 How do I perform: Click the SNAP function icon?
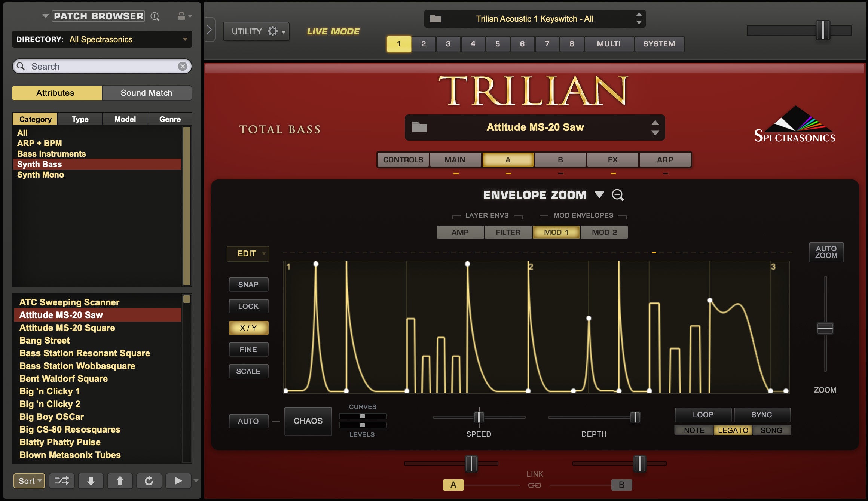[248, 283]
